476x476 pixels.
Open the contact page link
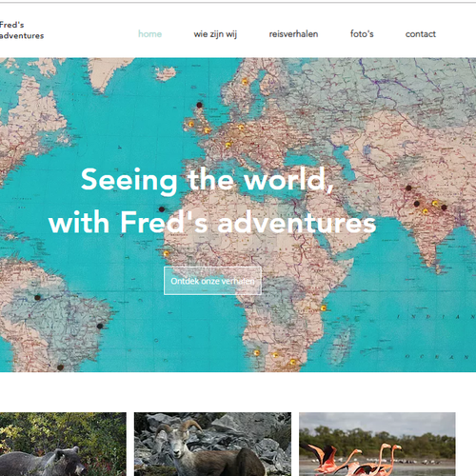pos(421,34)
